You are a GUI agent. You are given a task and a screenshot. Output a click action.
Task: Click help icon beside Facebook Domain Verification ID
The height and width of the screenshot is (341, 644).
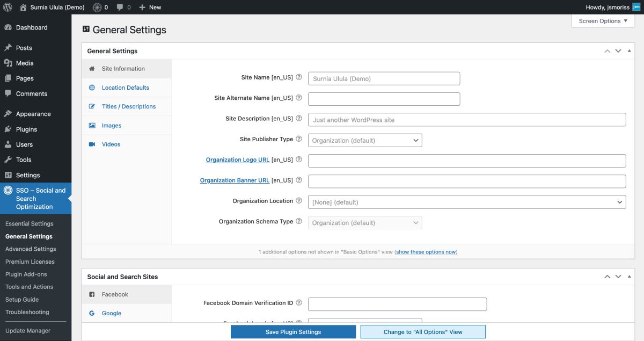point(299,303)
